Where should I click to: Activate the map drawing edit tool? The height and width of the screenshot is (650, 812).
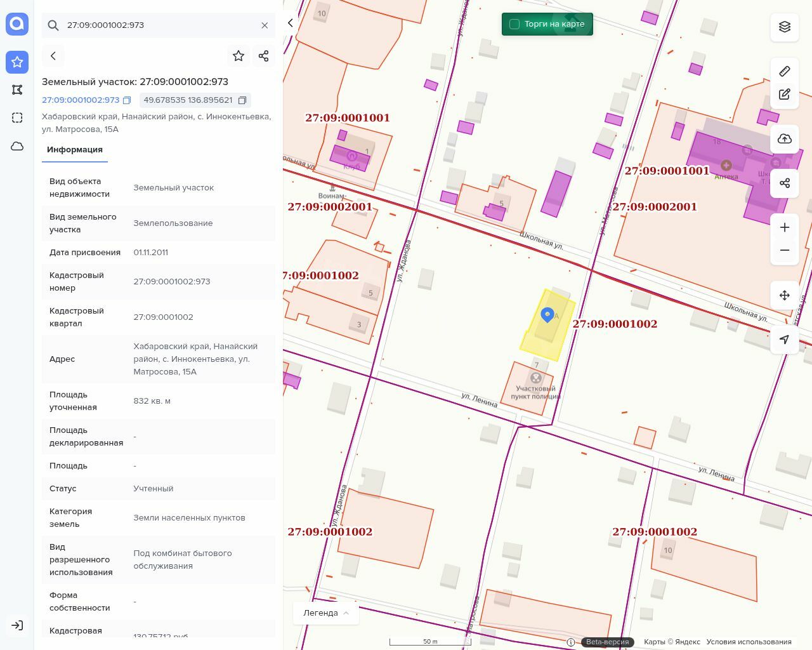[785, 95]
